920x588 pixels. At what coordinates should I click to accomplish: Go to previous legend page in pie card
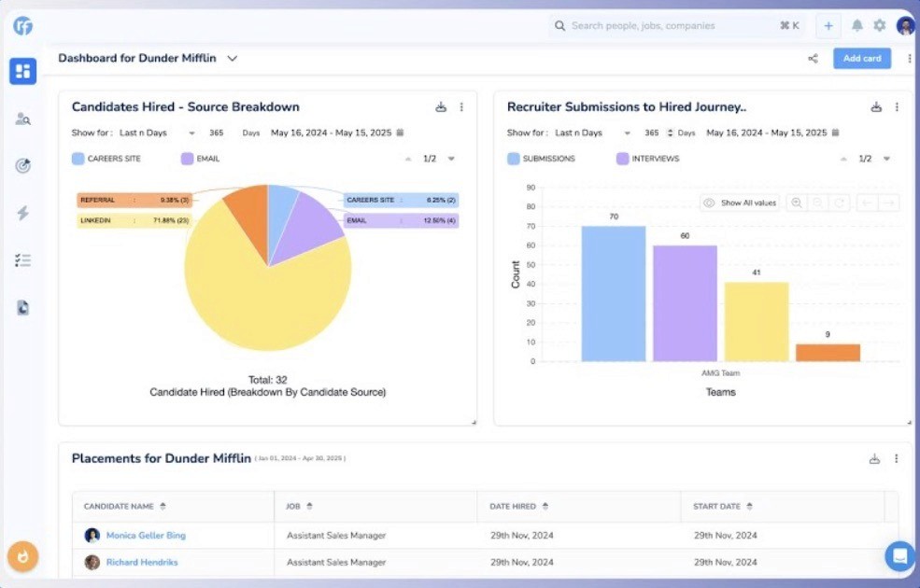pos(408,159)
